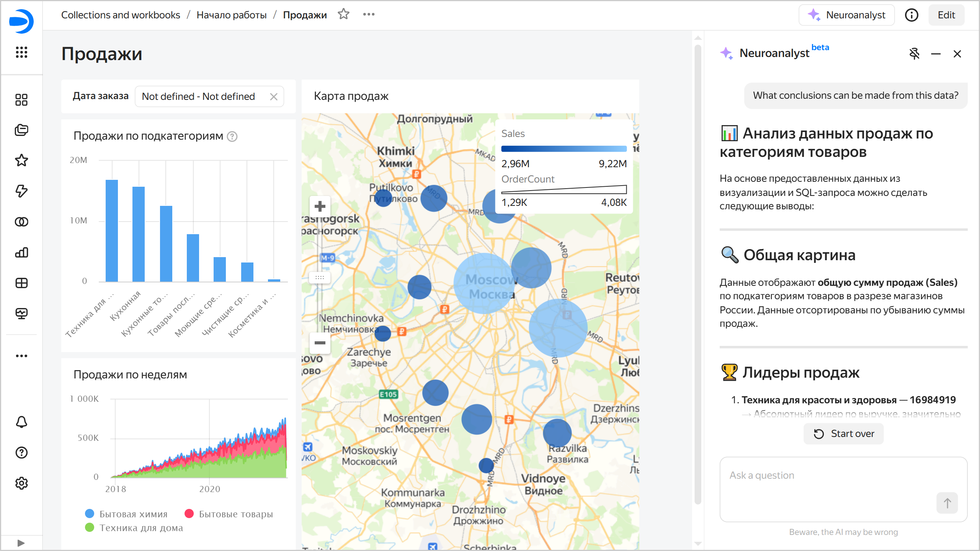
Task: Add the Продажи dashboard to favorites with the star
Action: click(343, 15)
